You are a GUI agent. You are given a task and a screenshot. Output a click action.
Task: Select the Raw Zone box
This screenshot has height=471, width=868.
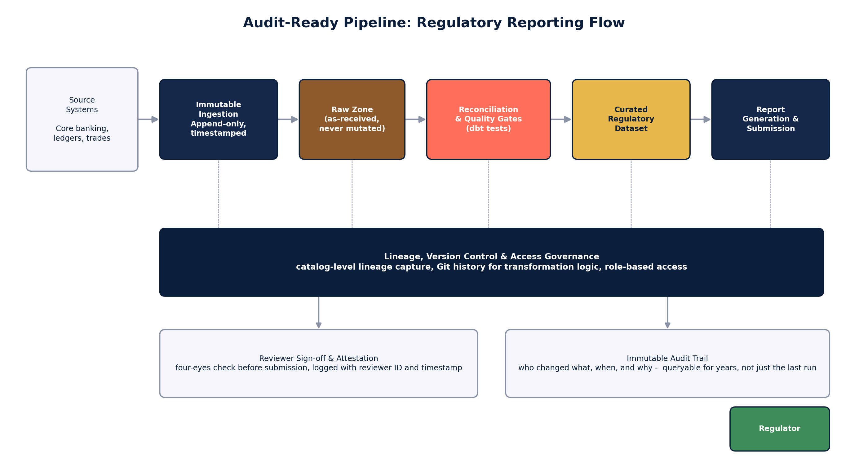click(352, 119)
